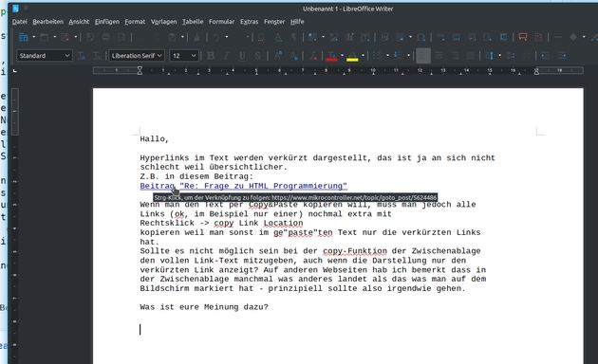
Task: Toggle italic formatting
Action: click(226, 56)
